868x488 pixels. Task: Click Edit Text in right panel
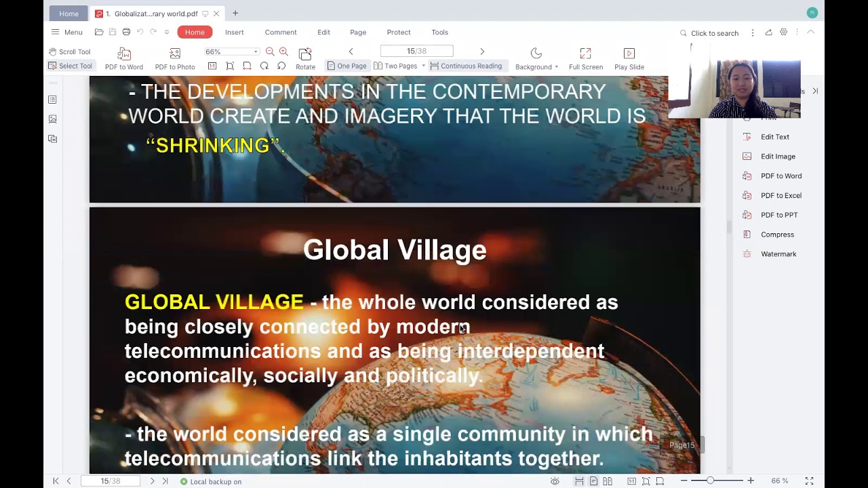[x=766, y=137]
